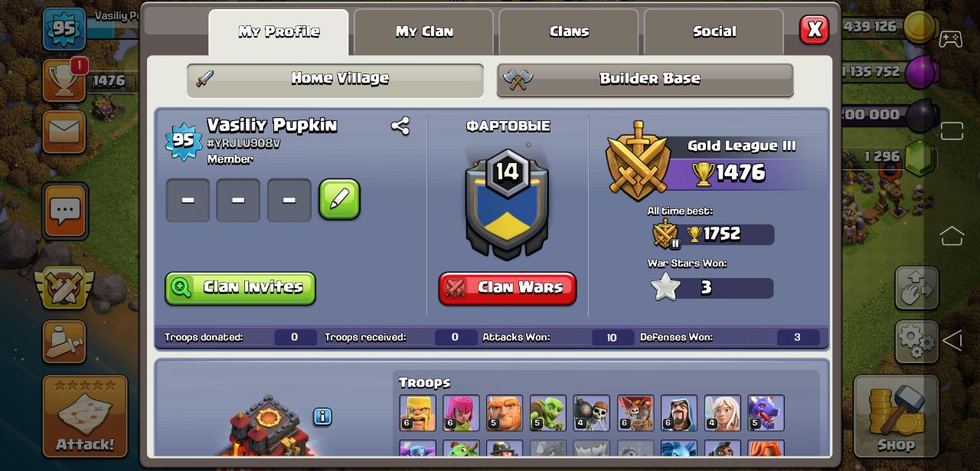This screenshot has width=980, height=471.
Task: Open the trophy icon with notification badge
Action: (64, 80)
